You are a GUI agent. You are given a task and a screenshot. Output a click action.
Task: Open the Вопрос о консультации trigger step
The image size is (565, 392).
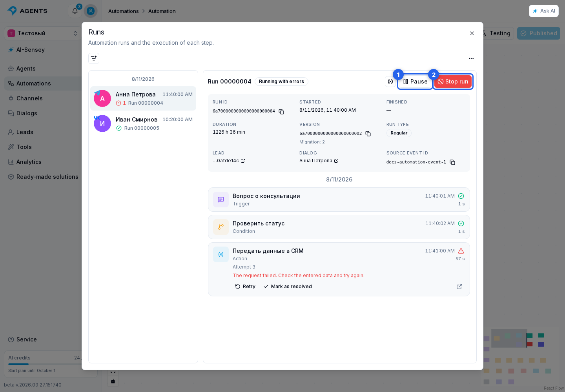point(339,200)
